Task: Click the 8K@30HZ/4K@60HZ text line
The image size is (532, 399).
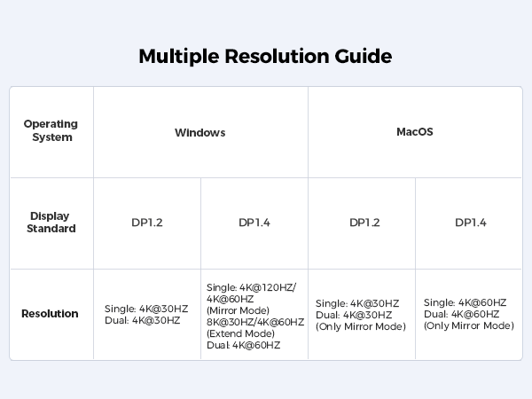Action: 255,322
